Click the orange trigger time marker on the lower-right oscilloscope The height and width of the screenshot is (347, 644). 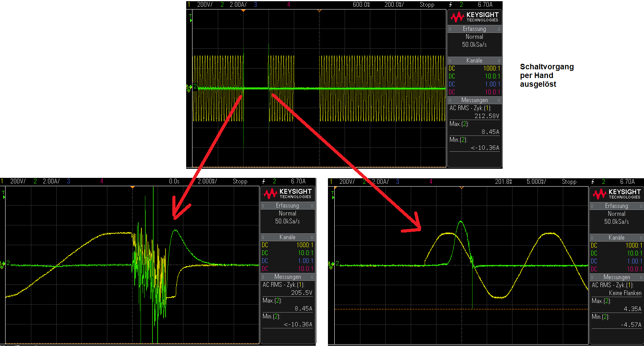coord(461,188)
